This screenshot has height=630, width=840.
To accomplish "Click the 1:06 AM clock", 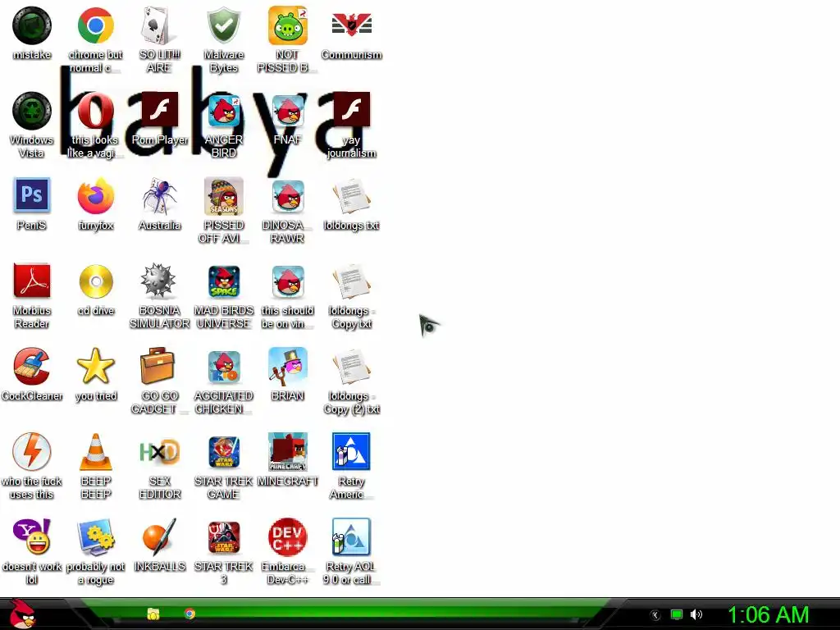I will [768, 614].
